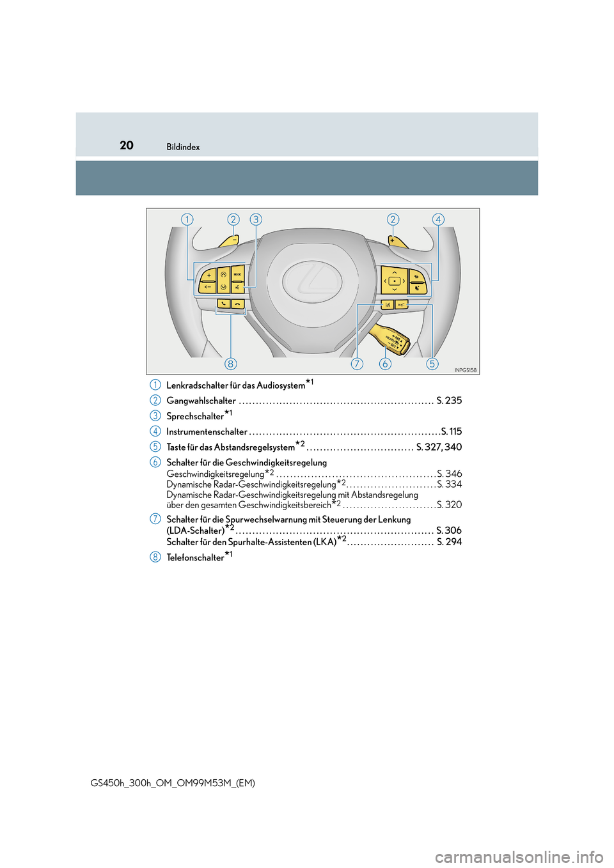
Task: Click the 'Sprechschalter' entry text
Action: [195, 416]
